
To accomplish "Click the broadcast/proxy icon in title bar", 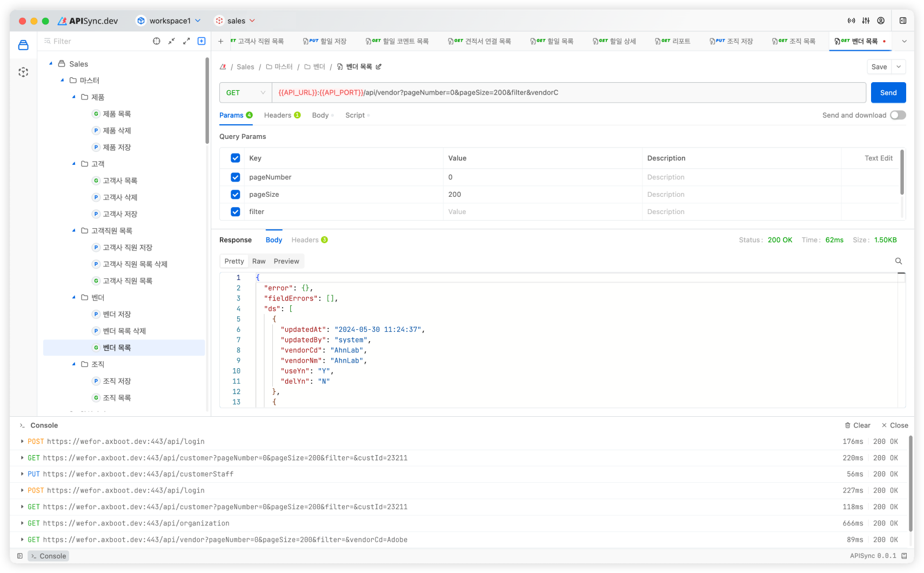I will click(x=851, y=21).
